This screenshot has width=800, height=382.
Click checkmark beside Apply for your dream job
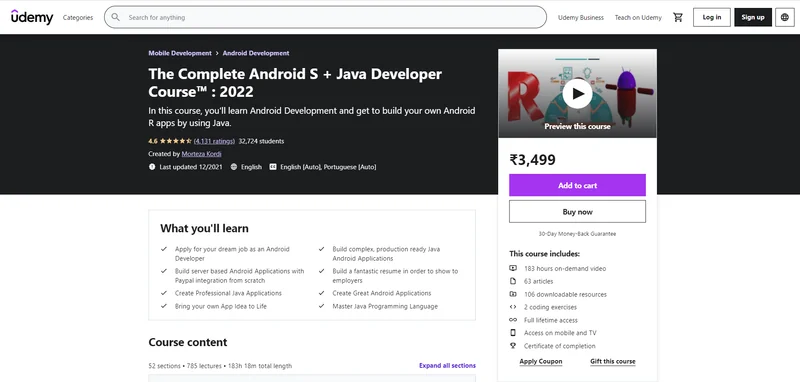(164, 249)
